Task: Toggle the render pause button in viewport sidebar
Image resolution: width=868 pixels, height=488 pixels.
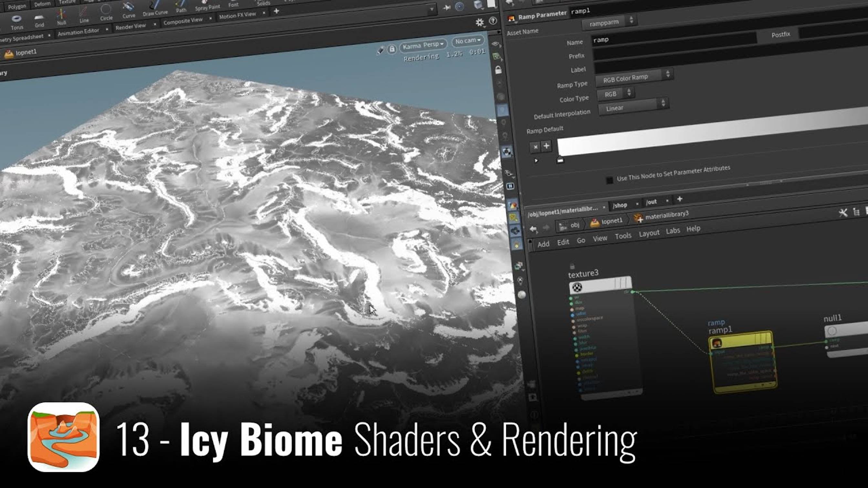Action: pyautogui.click(x=510, y=186)
